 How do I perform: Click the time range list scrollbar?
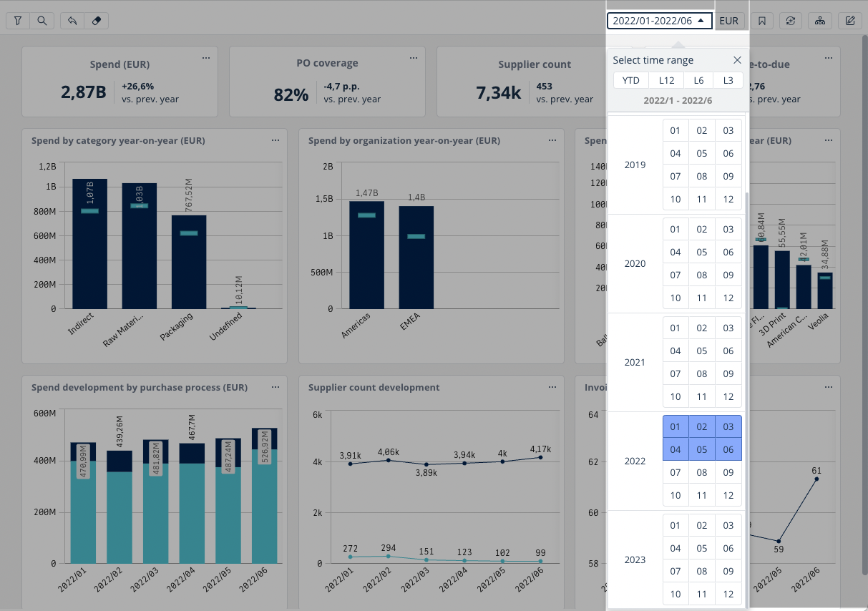click(746, 358)
